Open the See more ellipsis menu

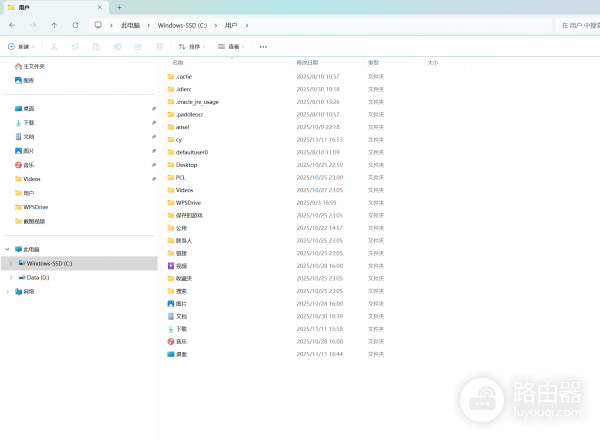(x=263, y=47)
